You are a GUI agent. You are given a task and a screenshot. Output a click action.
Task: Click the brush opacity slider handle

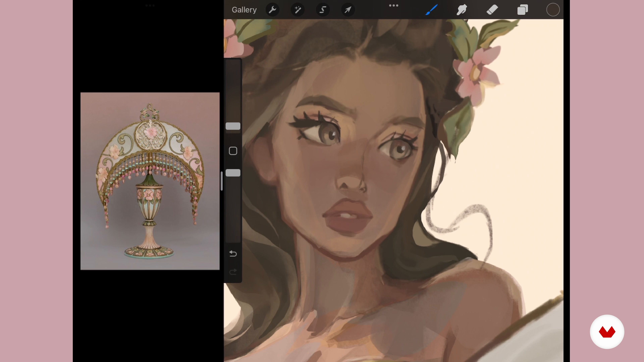(x=233, y=173)
